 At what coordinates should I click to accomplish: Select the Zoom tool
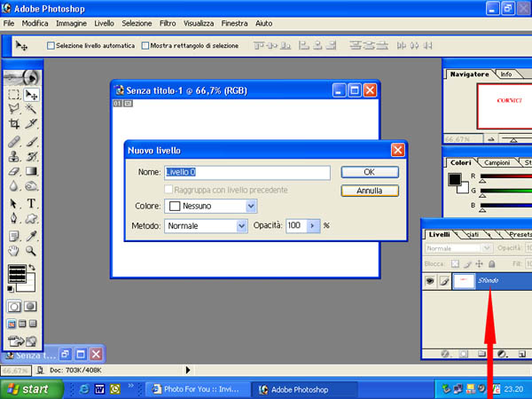point(31,251)
